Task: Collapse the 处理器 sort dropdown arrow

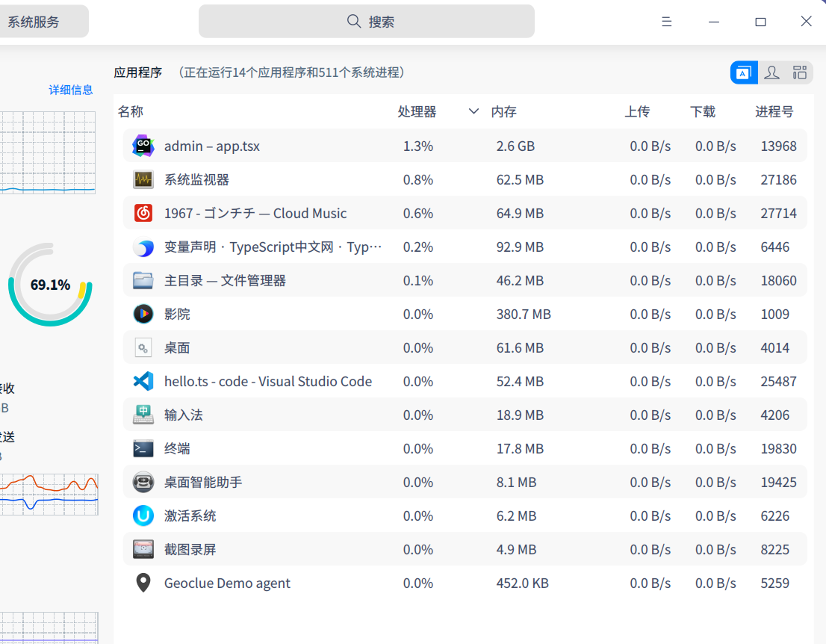Action: pos(473,111)
